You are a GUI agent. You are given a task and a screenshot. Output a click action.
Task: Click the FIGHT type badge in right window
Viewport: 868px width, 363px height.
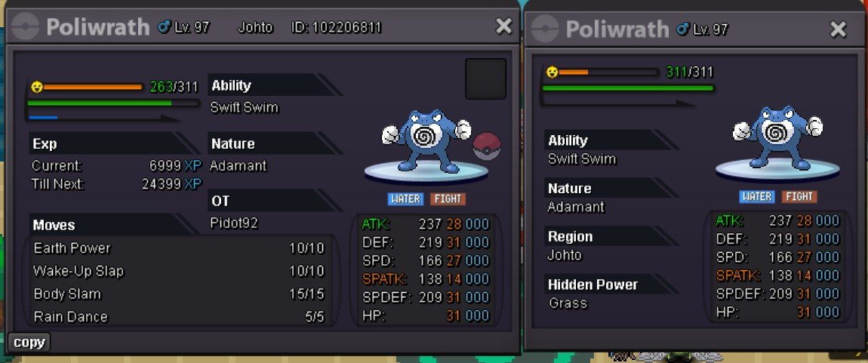point(799,196)
